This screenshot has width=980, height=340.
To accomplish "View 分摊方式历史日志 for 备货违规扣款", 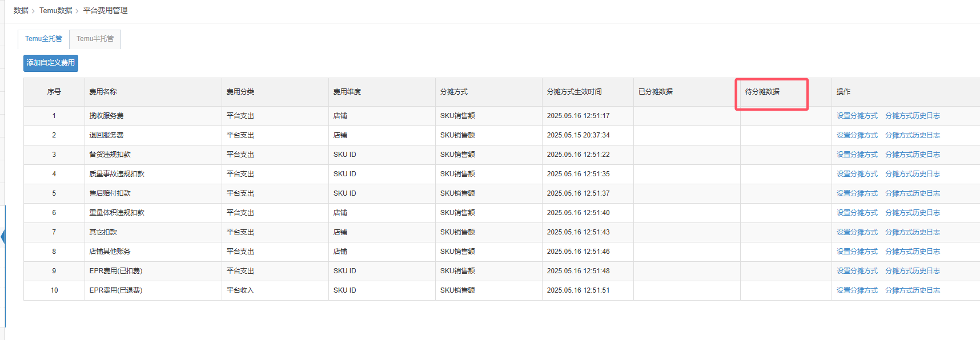I will 912,155.
